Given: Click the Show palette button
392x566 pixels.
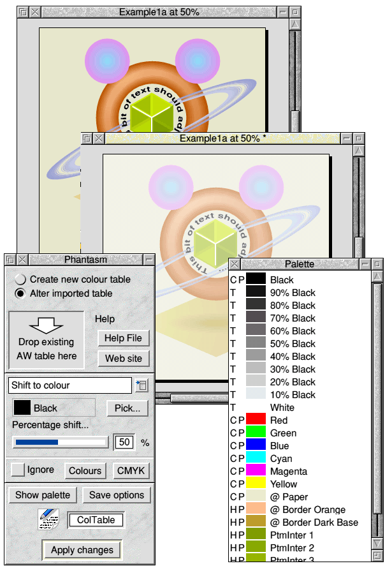Looking at the screenshot, I should [43, 495].
